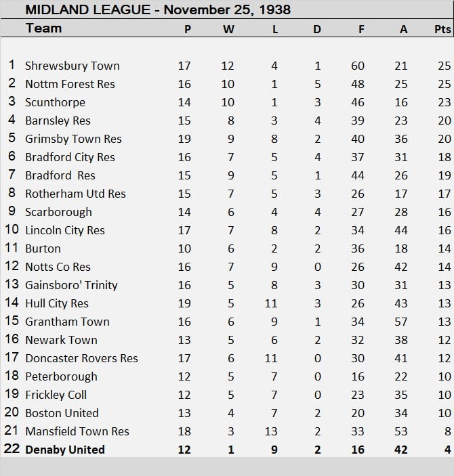Select the Nottm Forest Res row name

[70, 84]
